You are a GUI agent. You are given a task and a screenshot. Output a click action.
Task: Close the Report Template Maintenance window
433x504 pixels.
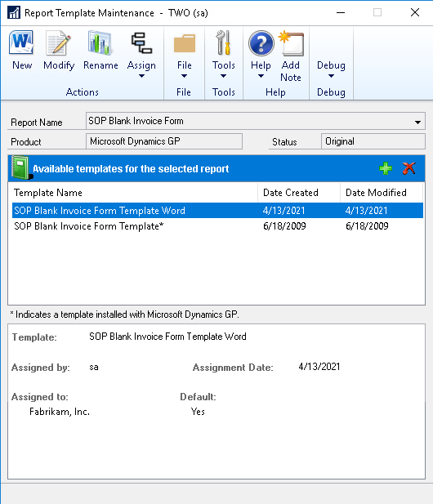click(x=415, y=12)
